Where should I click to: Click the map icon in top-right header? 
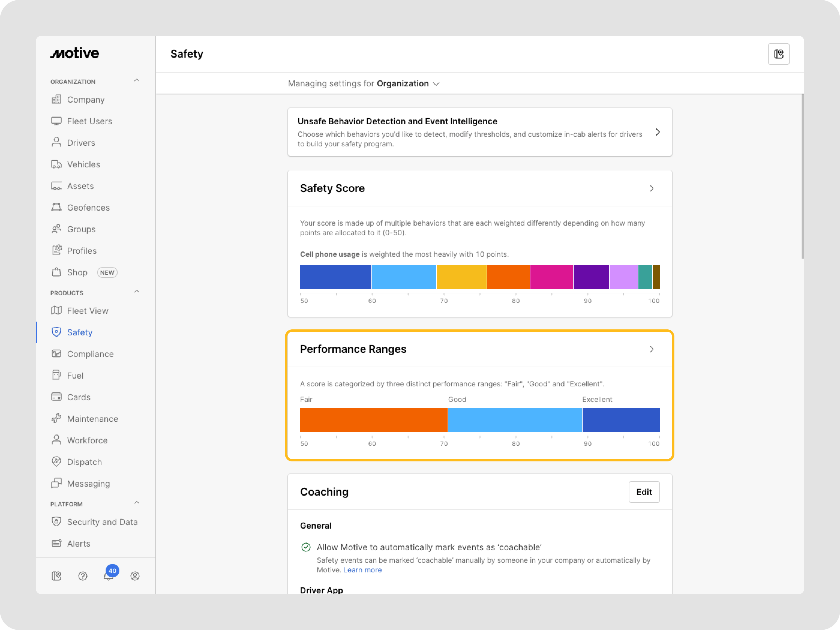pos(778,54)
